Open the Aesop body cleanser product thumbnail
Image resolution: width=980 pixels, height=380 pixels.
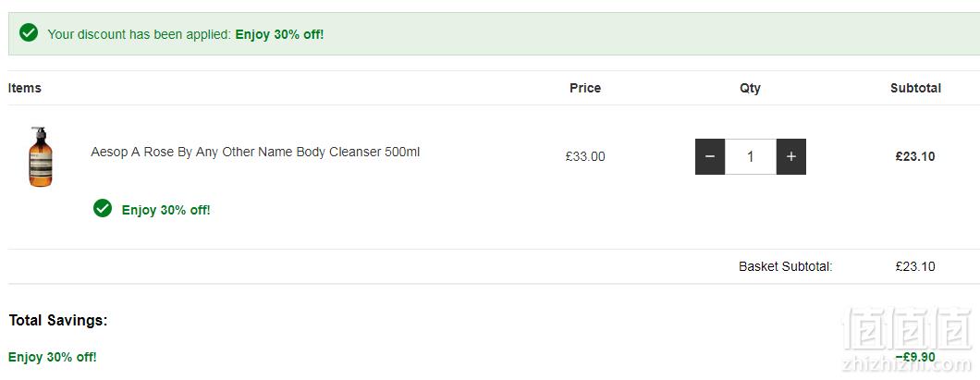point(41,156)
